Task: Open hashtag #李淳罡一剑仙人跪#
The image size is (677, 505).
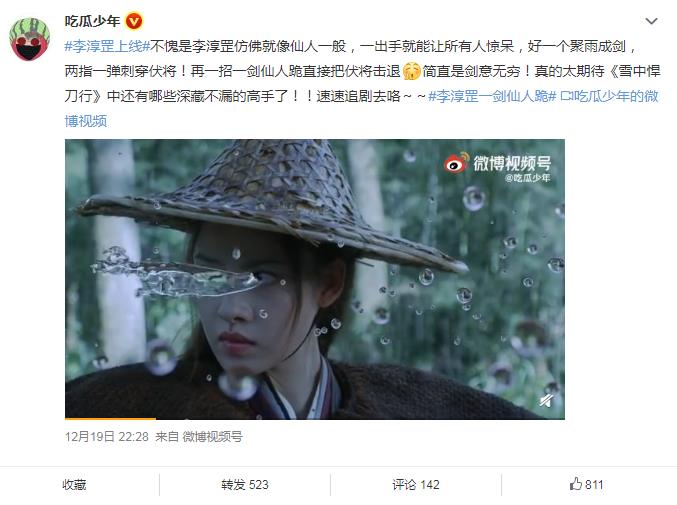Action: click(492, 96)
